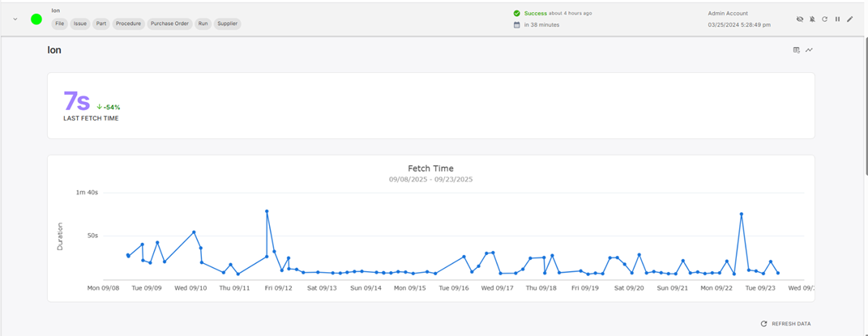868x336 pixels.
Task: Pause the Ion integration
Action: pyautogui.click(x=837, y=19)
